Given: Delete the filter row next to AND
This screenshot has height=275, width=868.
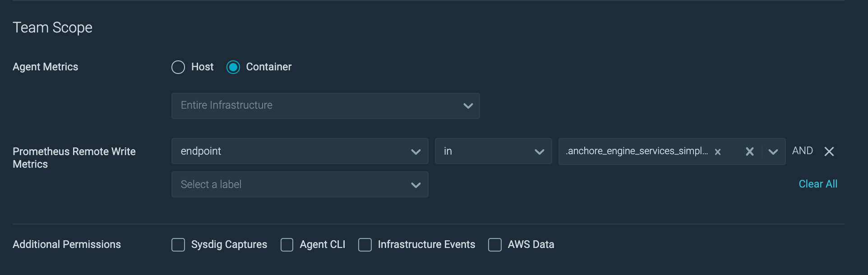Looking at the screenshot, I should click(x=829, y=151).
